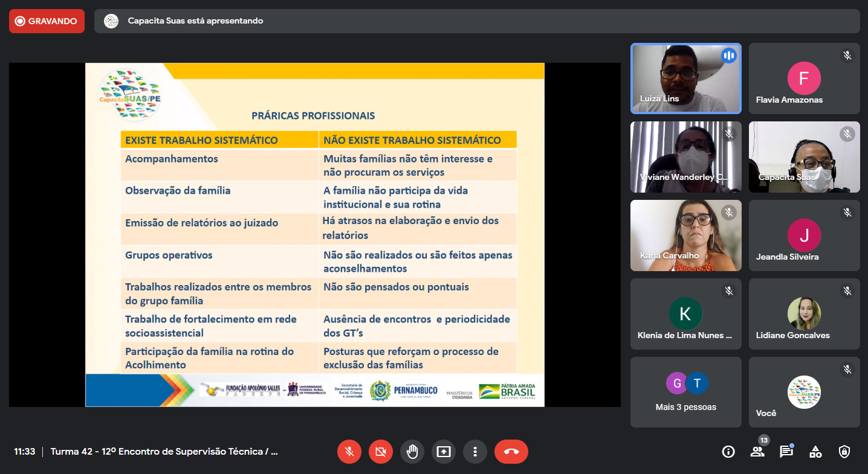Expand the 'Mais 3 pessoas' tile

685,392
